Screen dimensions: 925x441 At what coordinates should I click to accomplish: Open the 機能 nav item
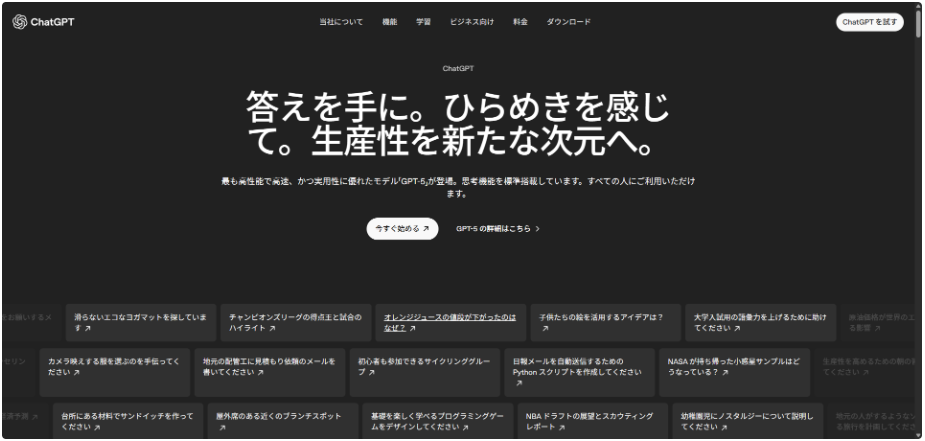[x=389, y=23]
